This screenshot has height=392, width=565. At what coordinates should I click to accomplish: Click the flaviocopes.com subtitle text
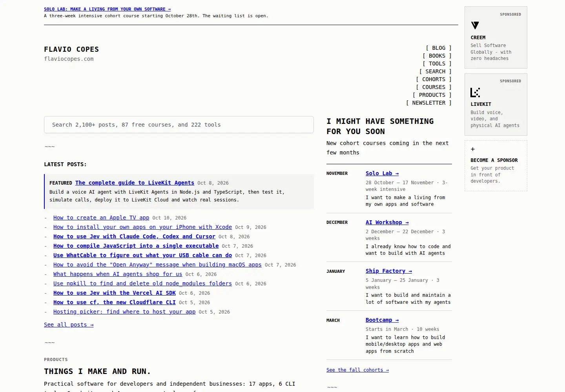[x=69, y=59]
